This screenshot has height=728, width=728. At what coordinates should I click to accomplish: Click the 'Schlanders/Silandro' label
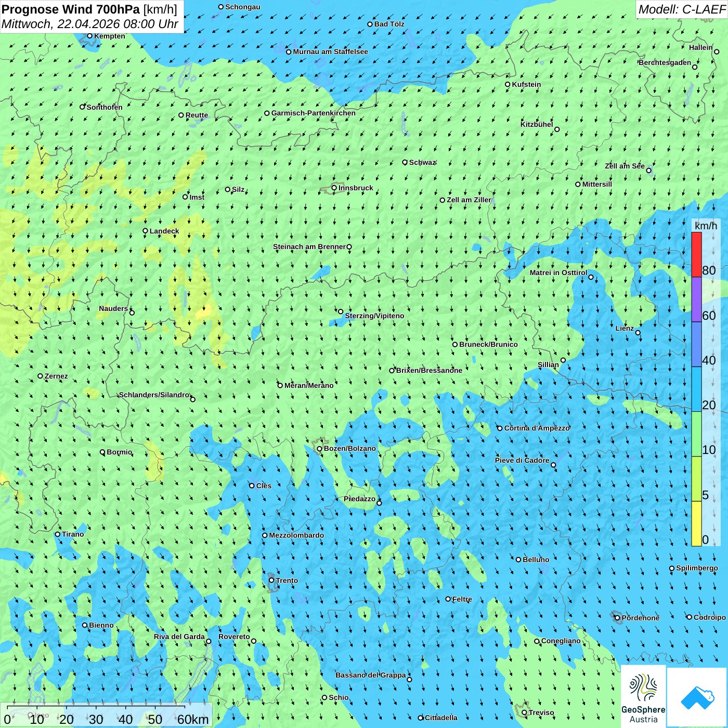click(x=154, y=395)
